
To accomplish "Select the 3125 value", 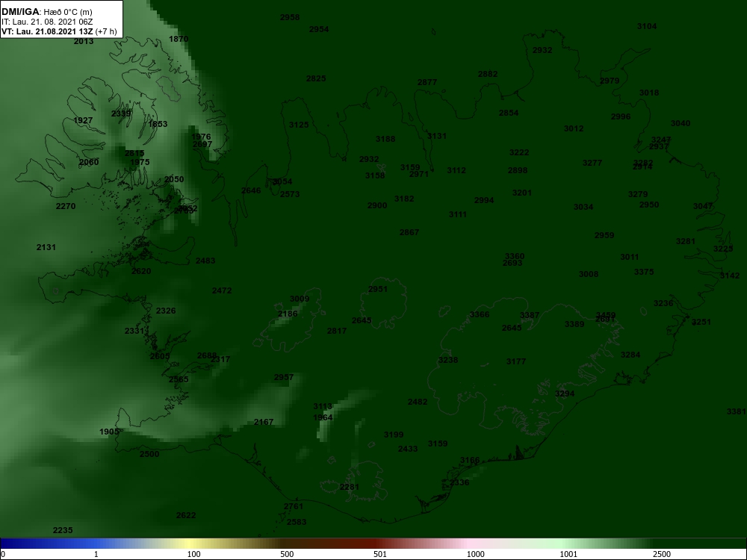I will 299,125.
